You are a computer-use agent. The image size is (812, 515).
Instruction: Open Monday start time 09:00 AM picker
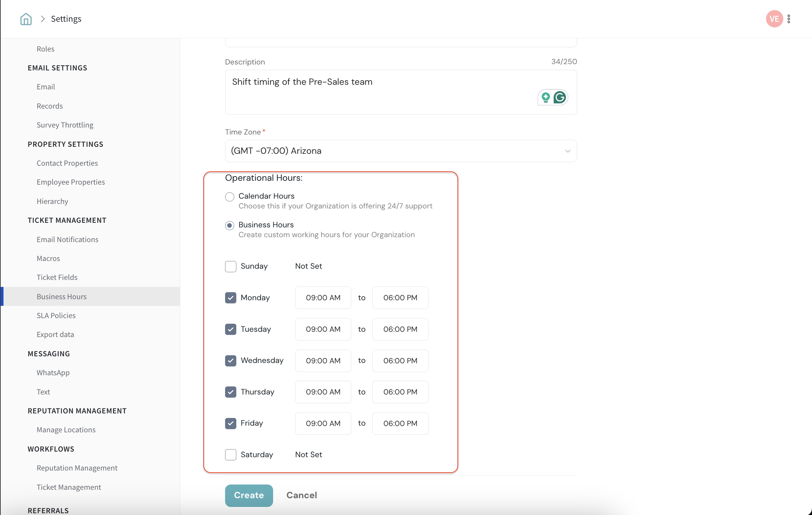click(x=323, y=298)
